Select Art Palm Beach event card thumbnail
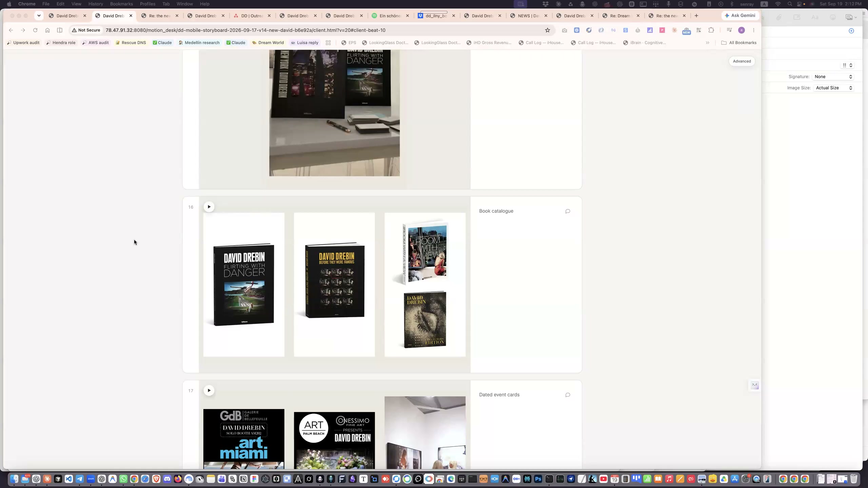The image size is (868, 488). point(334,441)
